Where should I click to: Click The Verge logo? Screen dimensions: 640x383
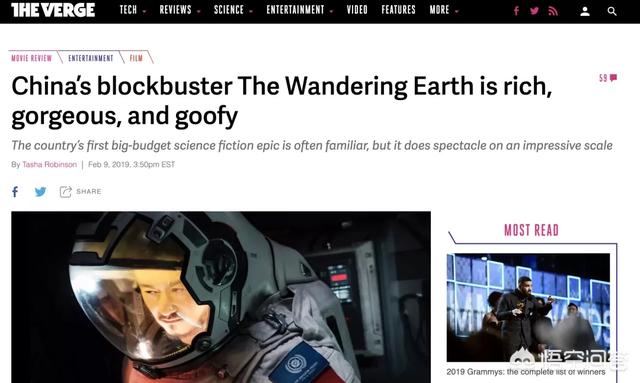point(53,10)
